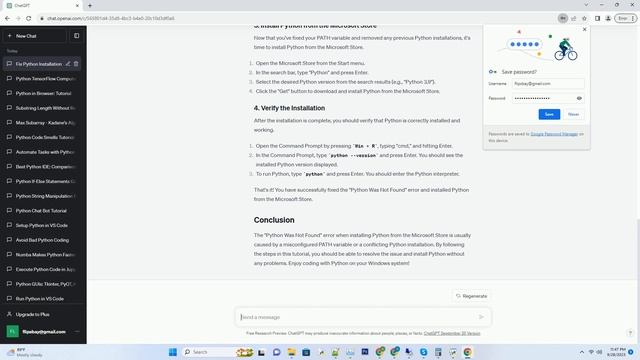Open a new browser tab

[x=90, y=6]
